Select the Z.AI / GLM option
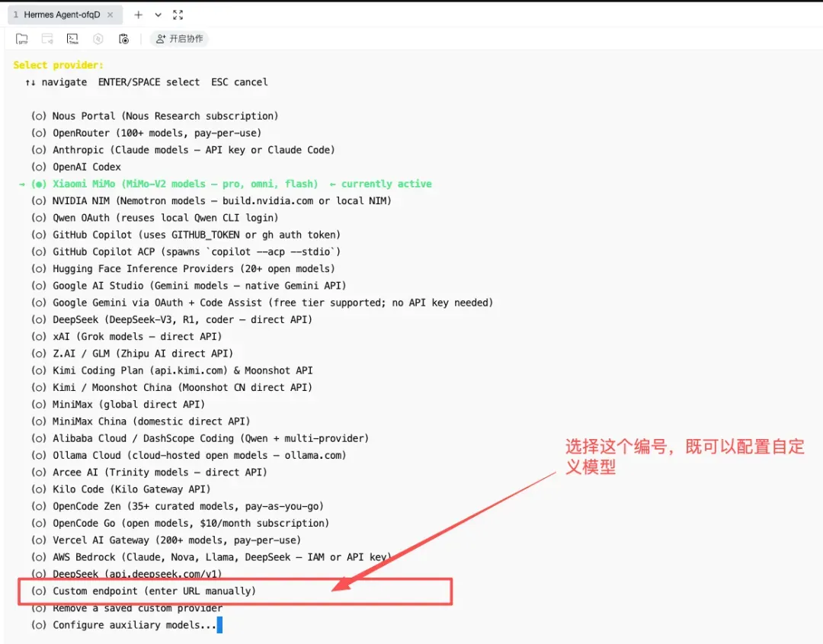823x644 pixels. pyautogui.click(x=133, y=353)
